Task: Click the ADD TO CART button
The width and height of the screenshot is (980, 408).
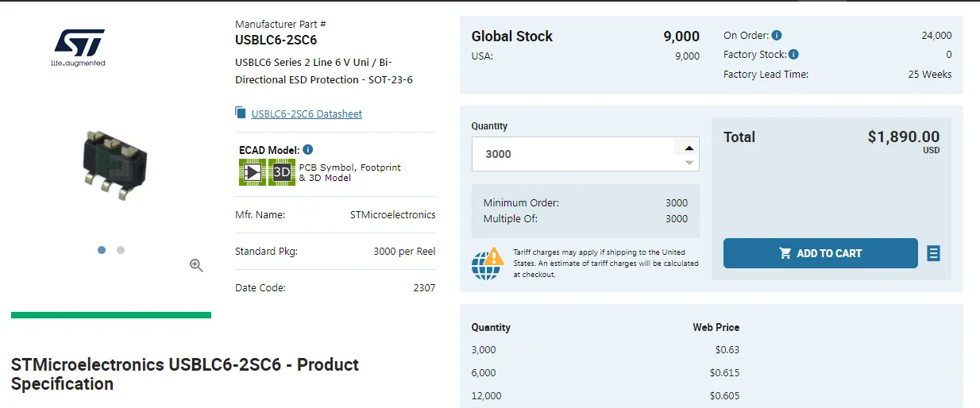Action: (x=820, y=253)
